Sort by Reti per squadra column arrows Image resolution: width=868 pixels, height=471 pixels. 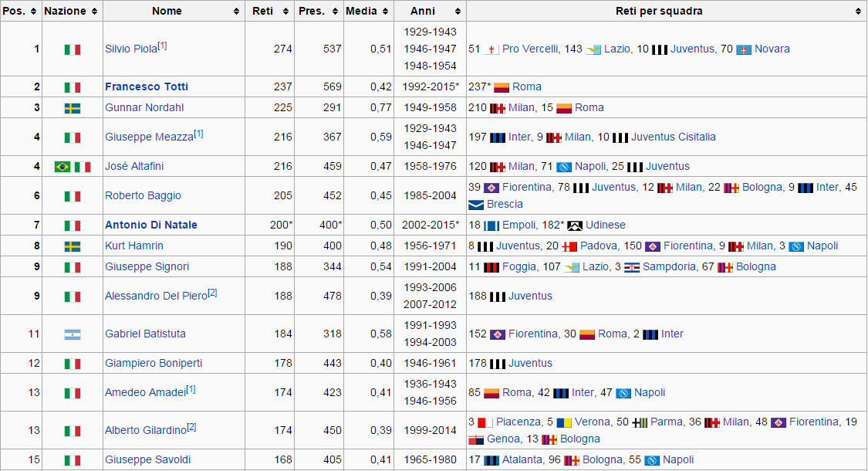(x=859, y=11)
